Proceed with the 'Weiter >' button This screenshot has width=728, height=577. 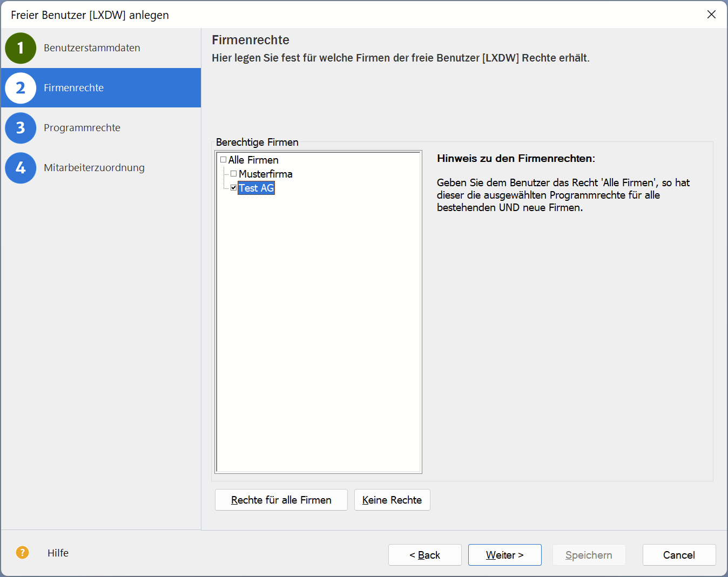pos(504,555)
